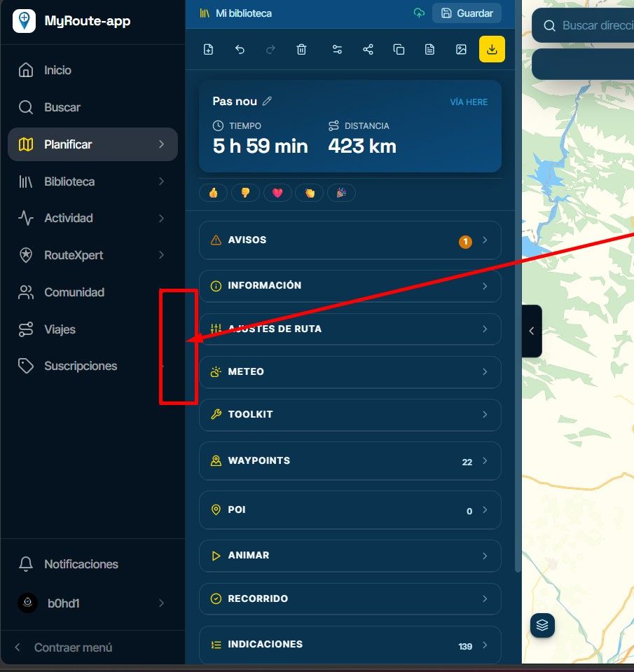Share the route using share icon
Screen dimensions: 634x672
[368, 49]
